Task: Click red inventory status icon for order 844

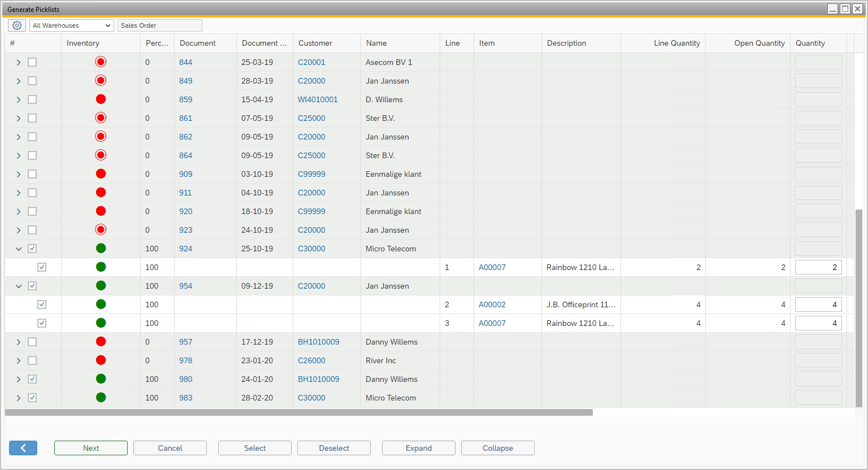Action: [101, 62]
